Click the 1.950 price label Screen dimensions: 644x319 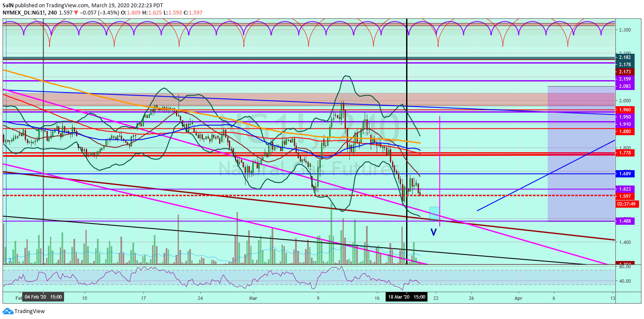point(624,117)
